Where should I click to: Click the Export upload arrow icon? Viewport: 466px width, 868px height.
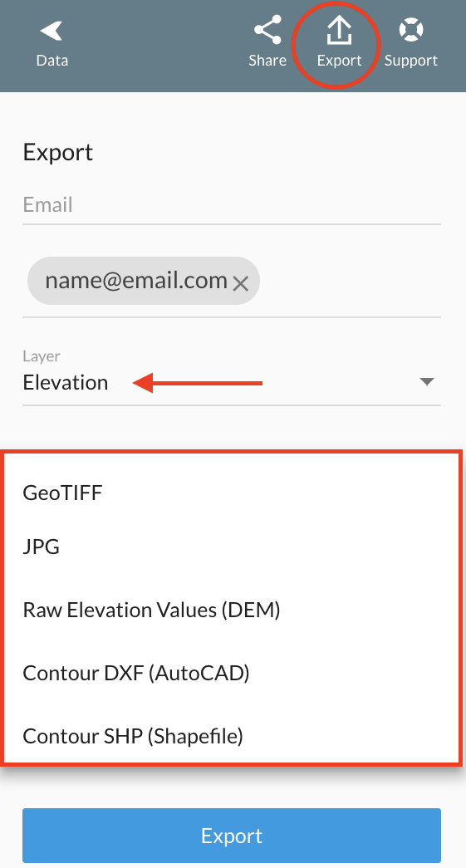339,30
